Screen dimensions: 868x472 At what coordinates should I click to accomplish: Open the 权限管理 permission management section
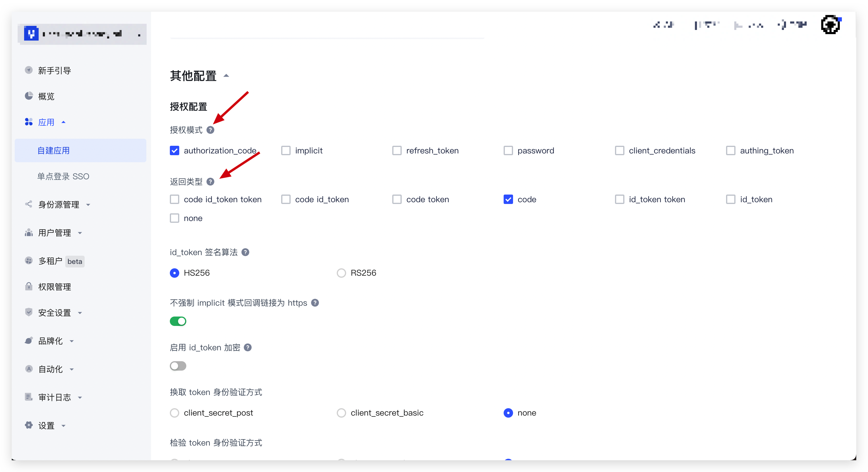pos(54,287)
